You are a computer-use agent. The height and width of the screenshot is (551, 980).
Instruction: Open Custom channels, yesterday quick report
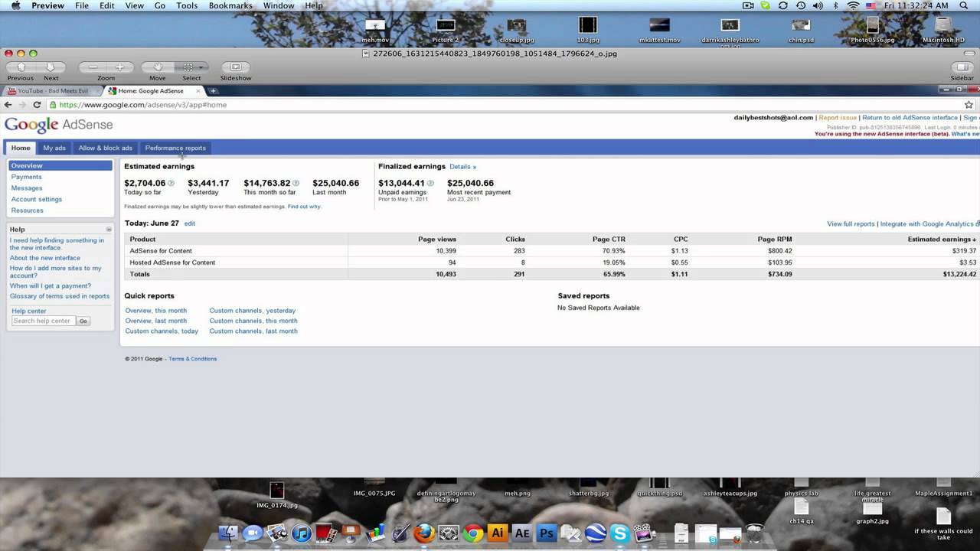[253, 311]
